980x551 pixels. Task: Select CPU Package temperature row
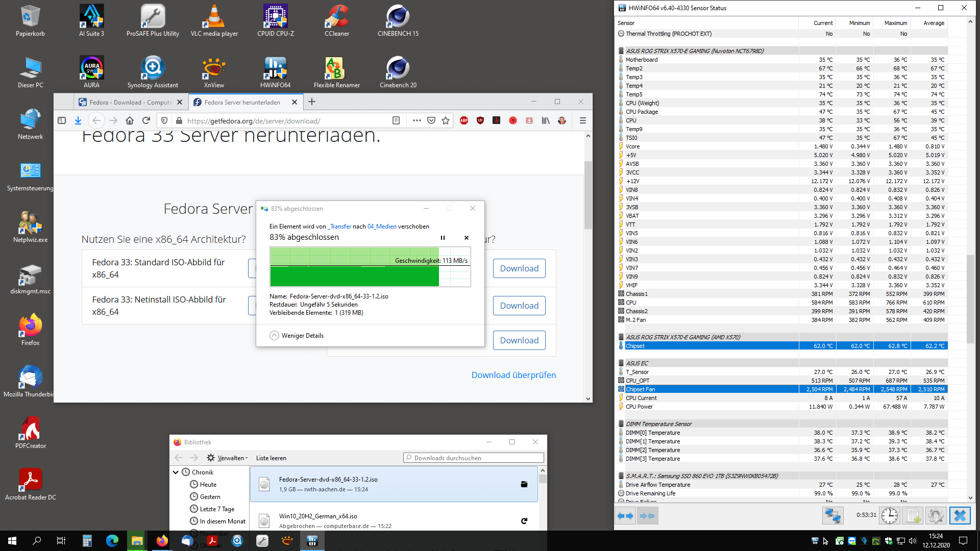tap(782, 112)
